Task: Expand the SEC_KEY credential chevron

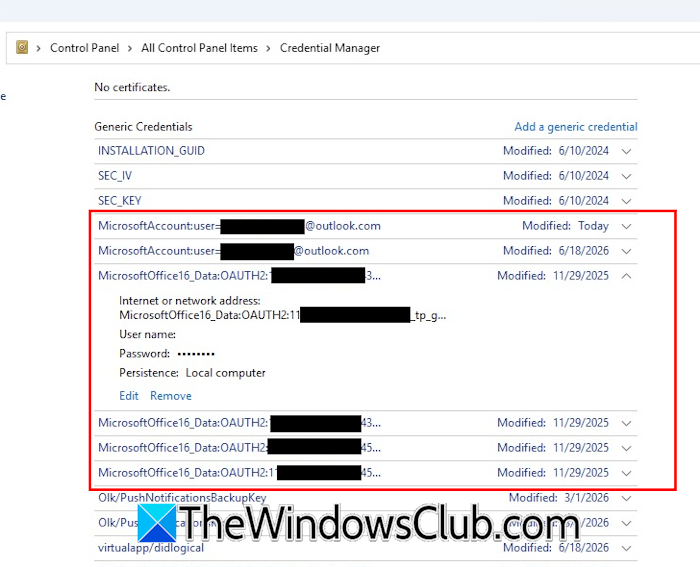Action: coord(626,201)
